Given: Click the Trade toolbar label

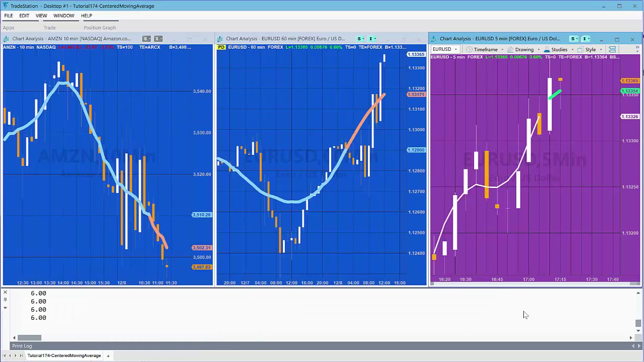Looking at the screenshot, I should tap(49, 28).
